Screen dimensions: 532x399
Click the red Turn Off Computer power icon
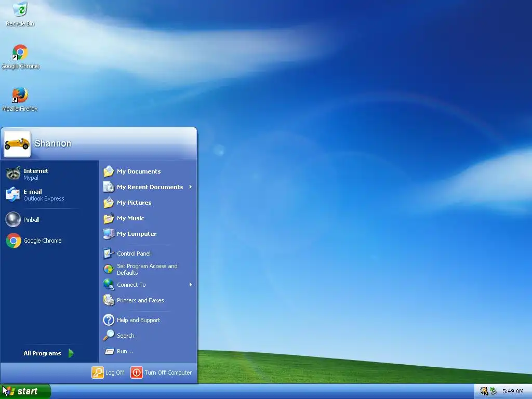[137, 373]
